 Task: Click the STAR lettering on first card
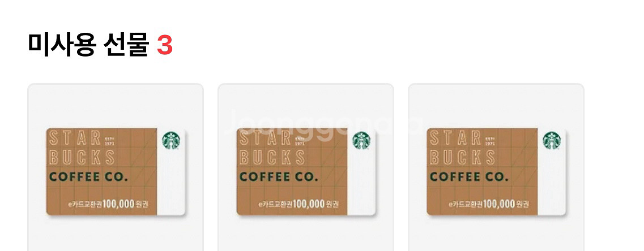75,138
